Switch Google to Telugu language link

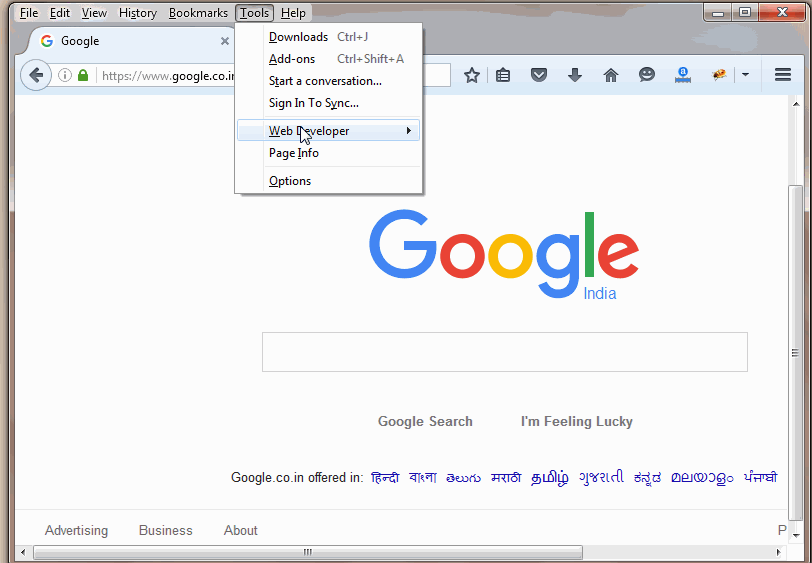click(463, 478)
